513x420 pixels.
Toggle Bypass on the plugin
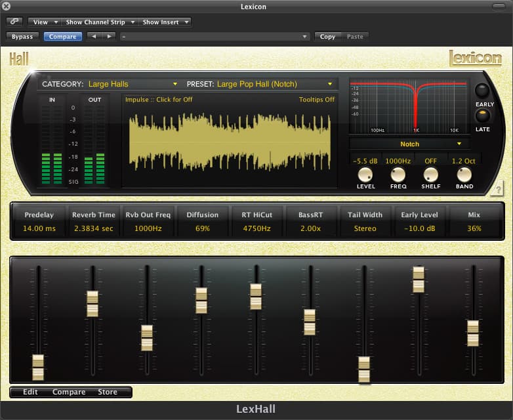click(x=22, y=36)
